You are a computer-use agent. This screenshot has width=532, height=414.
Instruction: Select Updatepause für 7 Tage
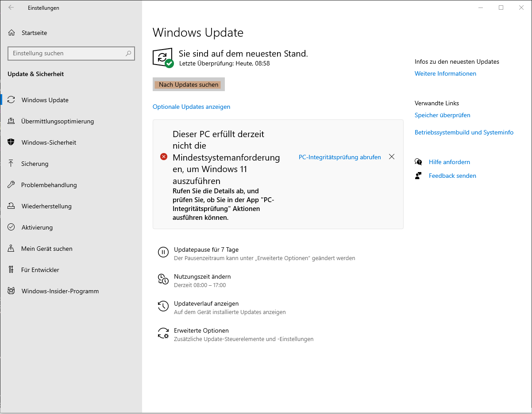pos(256,253)
